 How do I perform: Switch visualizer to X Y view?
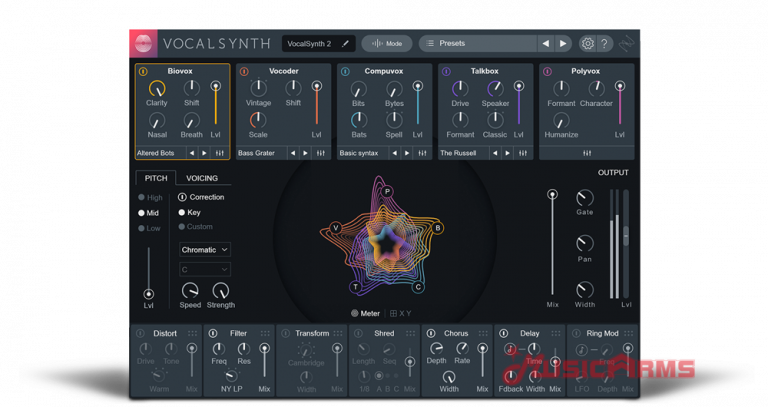[x=401, y=313]
